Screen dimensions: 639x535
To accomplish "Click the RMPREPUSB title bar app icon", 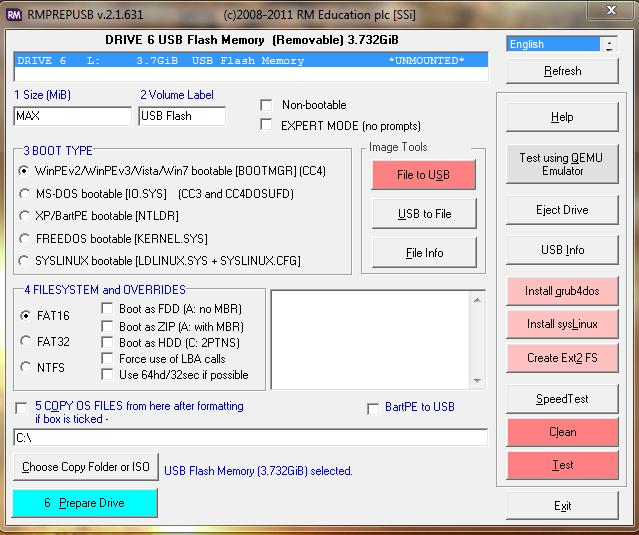I will click(14, 11).
